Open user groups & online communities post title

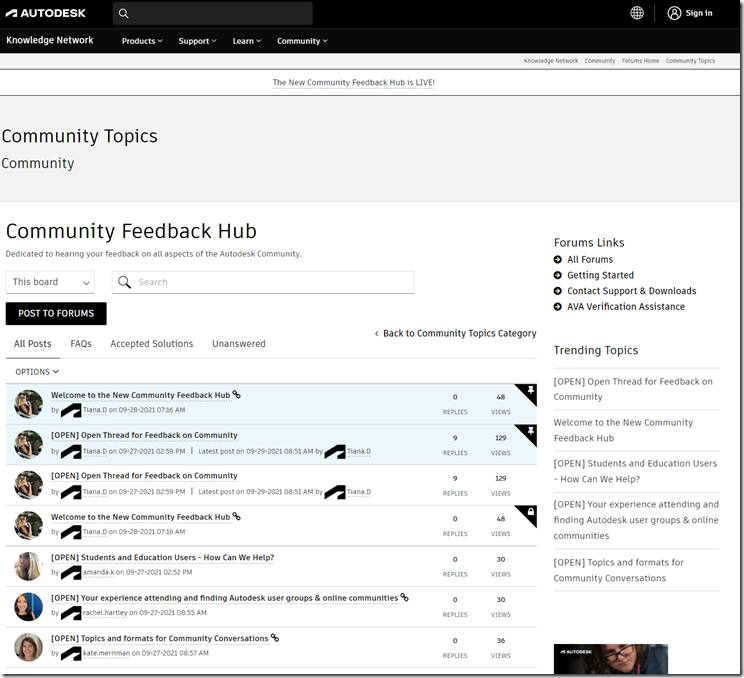[x=224, y=598]
